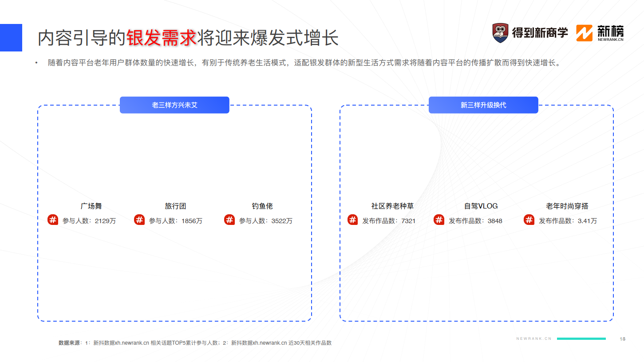Click the orange 新榜 N logo
The height and width of the screenshot is (362, 644).
pos(585,33)
